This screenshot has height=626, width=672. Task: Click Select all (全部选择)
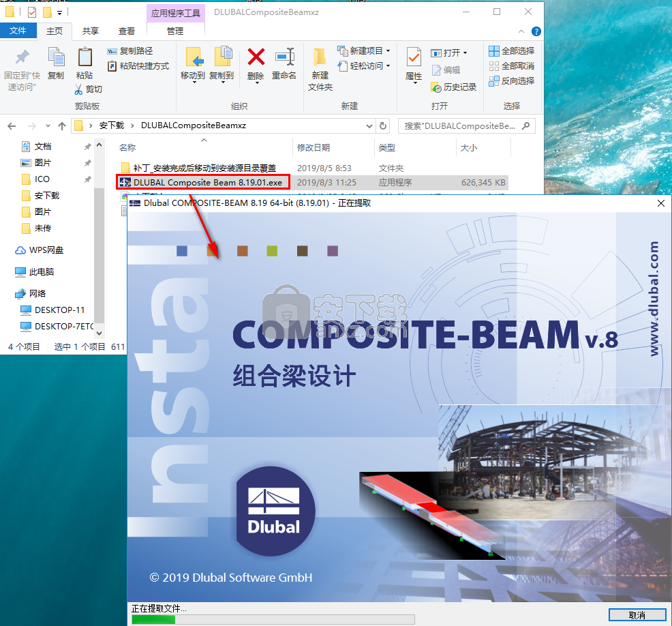tap(512, 51)
